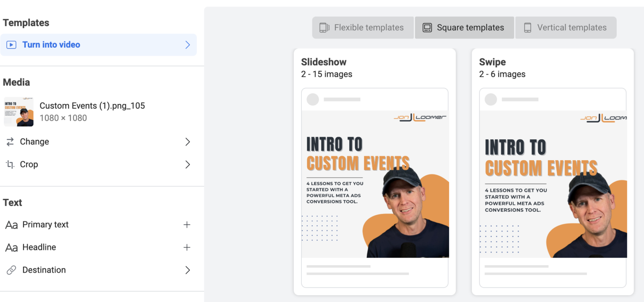Switch to the Flexible templates tab

(x=362, y=27)
